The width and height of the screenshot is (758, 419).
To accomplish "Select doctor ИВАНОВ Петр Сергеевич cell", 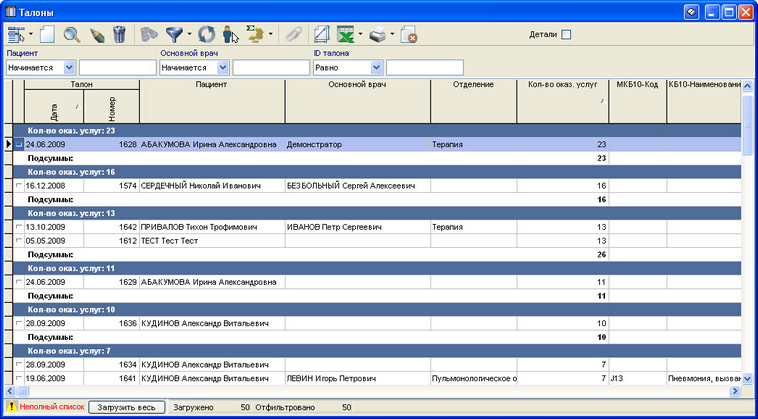I will (x=358, y=227).
